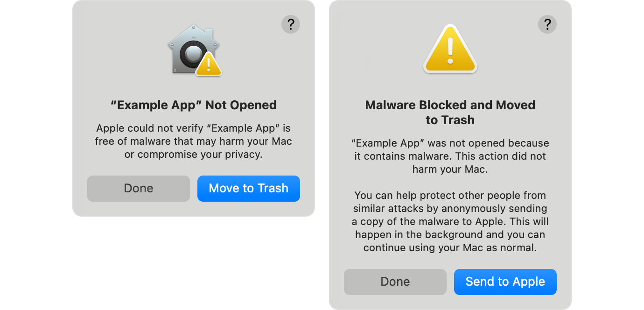Click the "Malware Blocked and Moved to Trash" heading
644x310 pixels.
click(x=450, y=113)
